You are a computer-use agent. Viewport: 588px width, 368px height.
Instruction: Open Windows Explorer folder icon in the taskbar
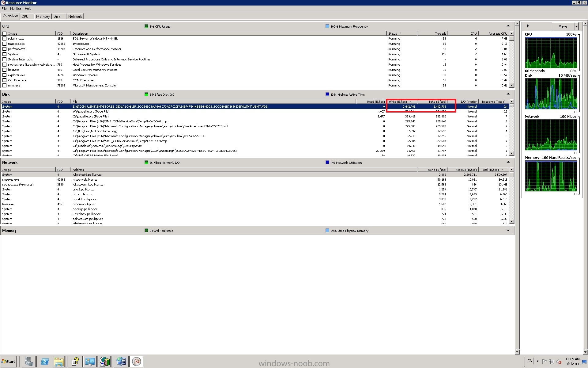[59, 361]
